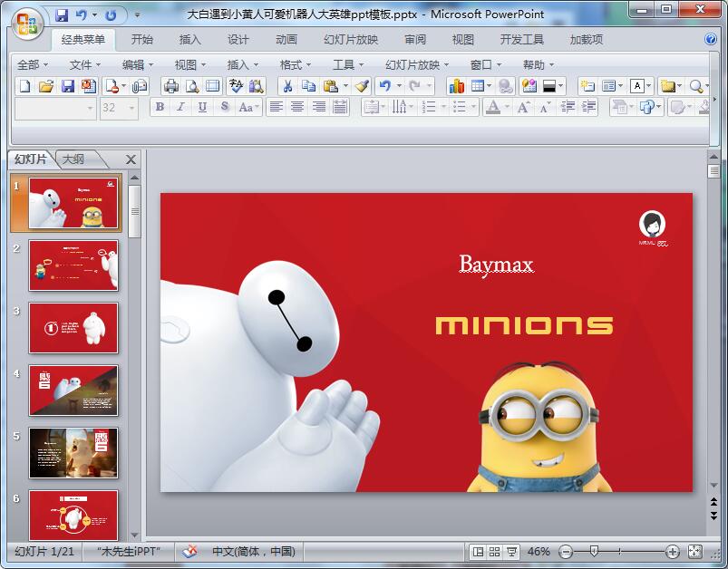
Task: Switch to the 动画 ribbon tab
Action: tap(286, 40)
